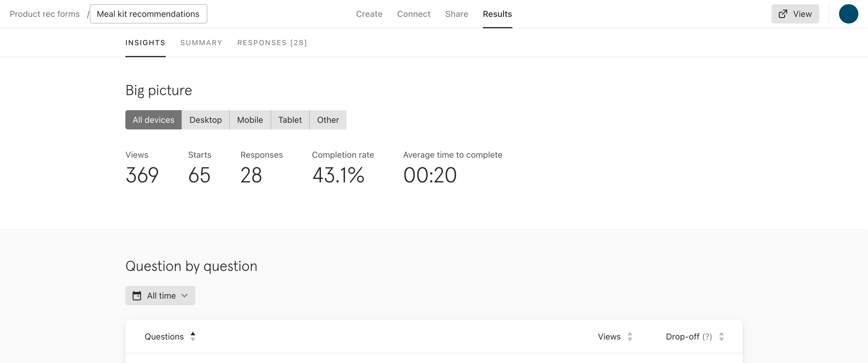This screenshot has width=868, height=363.
Task: Select All devices filter
Action: (153, 120)
